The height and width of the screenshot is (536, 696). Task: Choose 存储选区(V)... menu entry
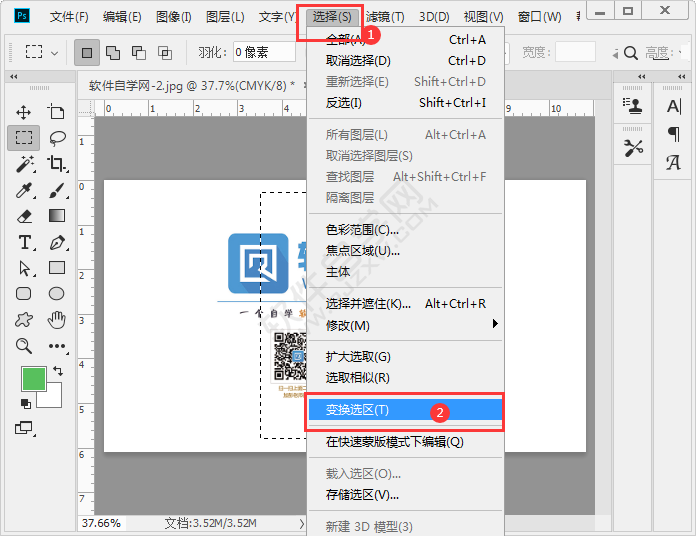click(x=405, y=495)
